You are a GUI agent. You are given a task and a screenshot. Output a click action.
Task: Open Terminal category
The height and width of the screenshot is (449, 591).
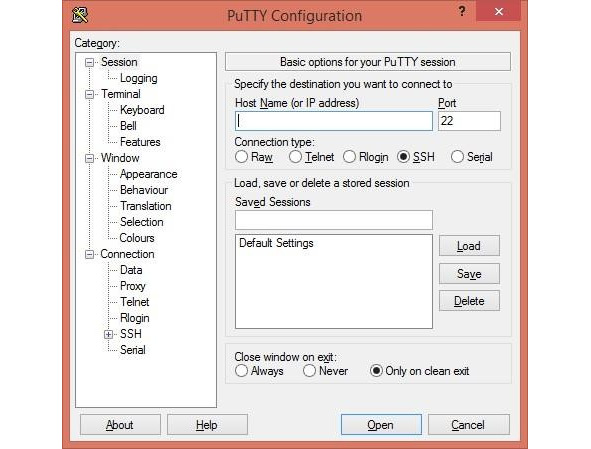(121, 94)
